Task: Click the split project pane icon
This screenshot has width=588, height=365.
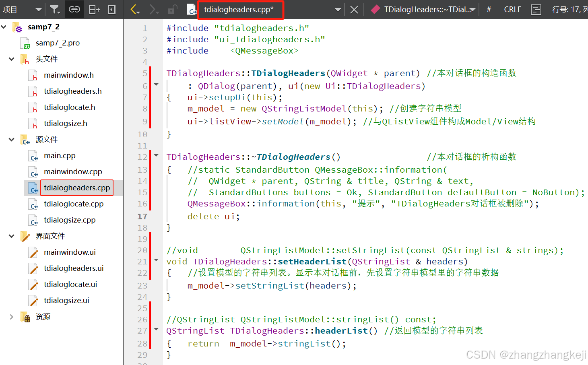Action: [x=94, y=9]
